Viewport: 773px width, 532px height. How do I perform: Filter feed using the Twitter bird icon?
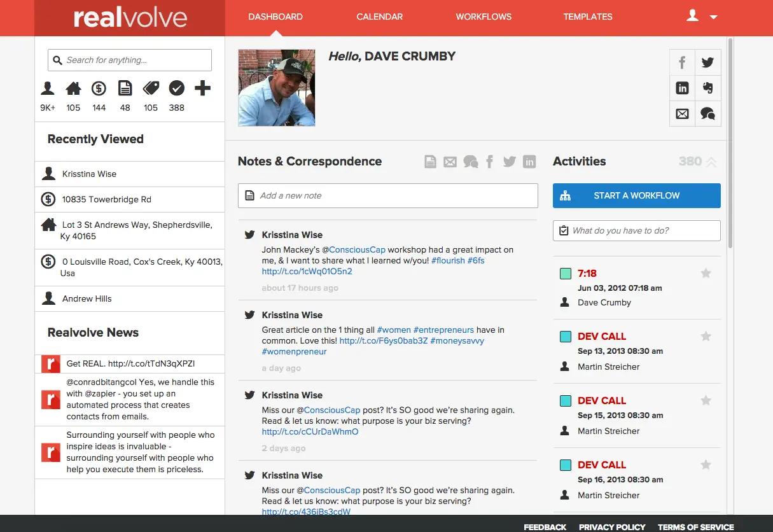(509, 161)
